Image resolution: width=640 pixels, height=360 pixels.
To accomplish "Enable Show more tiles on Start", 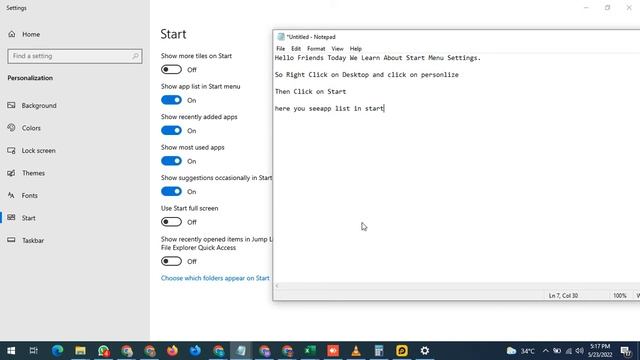I will coord(171,69).
